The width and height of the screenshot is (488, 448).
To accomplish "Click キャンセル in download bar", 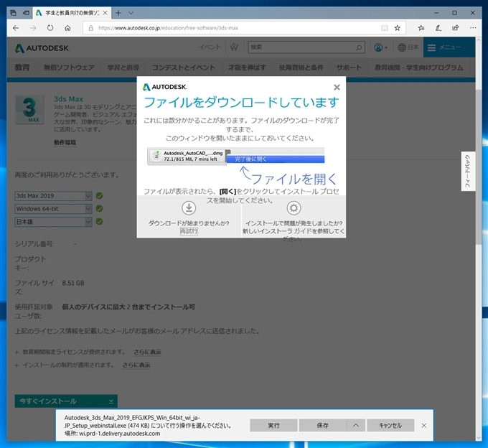I will click(x=390, y=426).
